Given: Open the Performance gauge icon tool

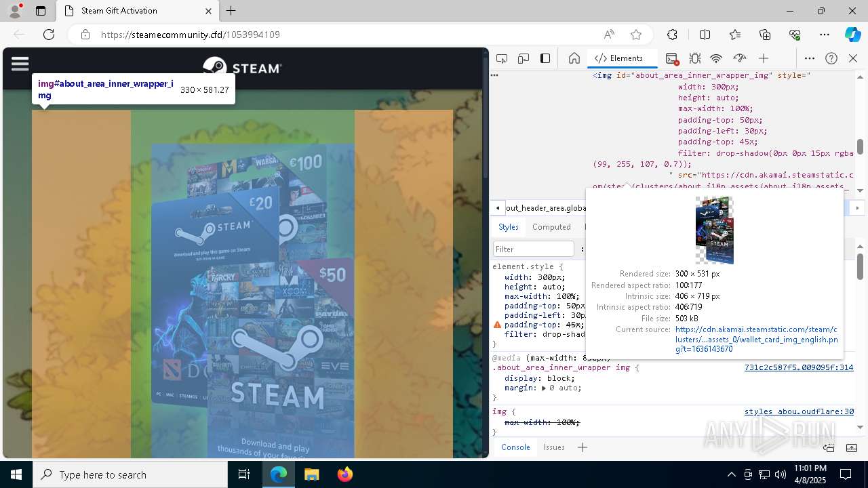Looking at the screenshot, I should [740, 58].
